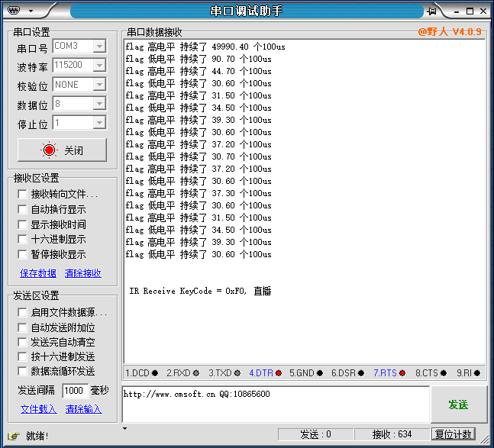The height and width of the screenshot is (448, 494).
Task: Click the 高电平 37.30 line
Action: (x=199, y=193)
